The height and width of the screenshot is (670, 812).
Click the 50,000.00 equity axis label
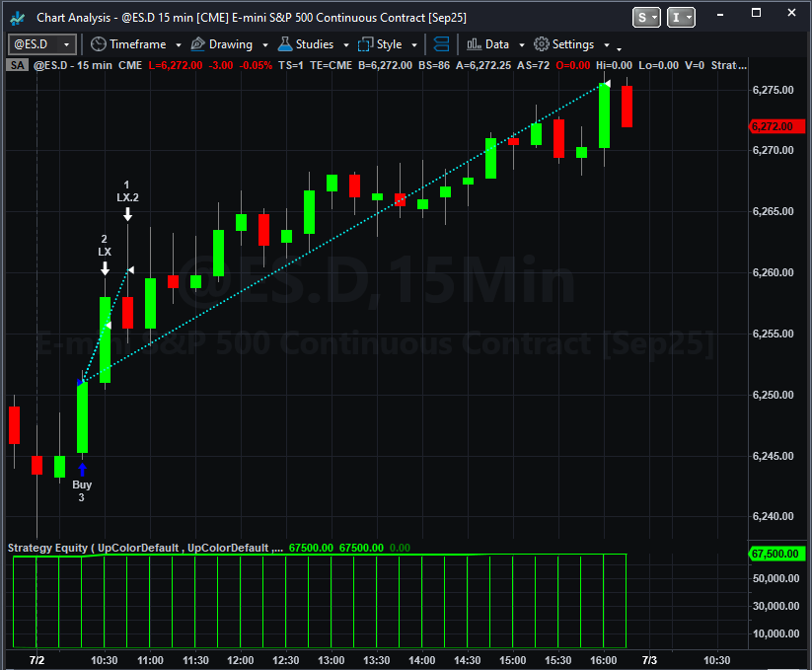click(775, 578)
